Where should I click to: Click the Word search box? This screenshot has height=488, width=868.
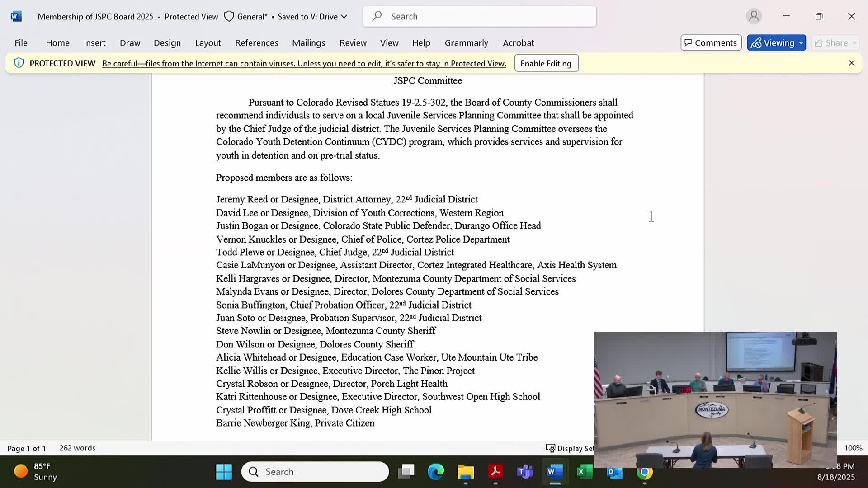(479, 16)
